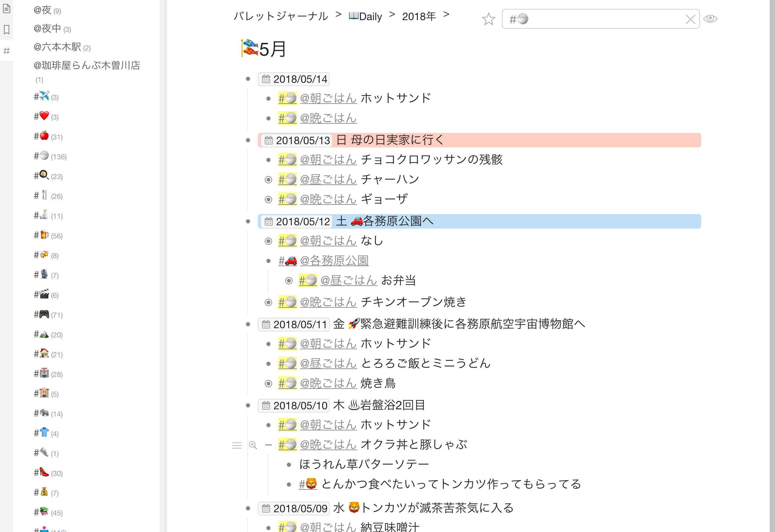Zoom into the オクラ丼 item via magnifier icon
Image resolution: width=775 pixels, height=532 pixels.
(x=253, y=445)
